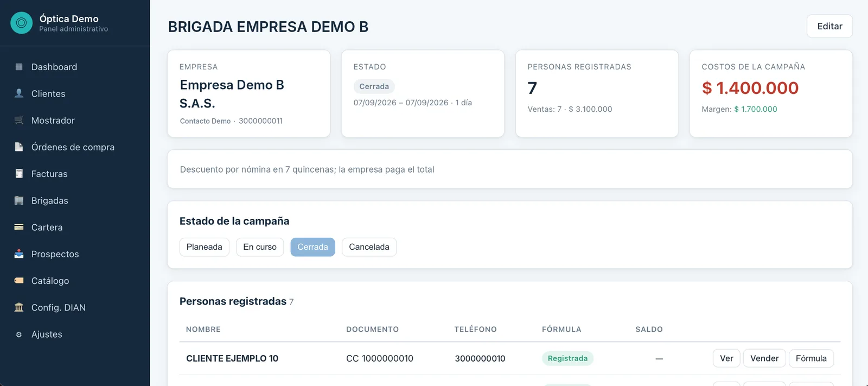Screen dimensions: 868x386
Task: Click the BRIGADA EMPRESA DEMO B heading
Action: 268,27
